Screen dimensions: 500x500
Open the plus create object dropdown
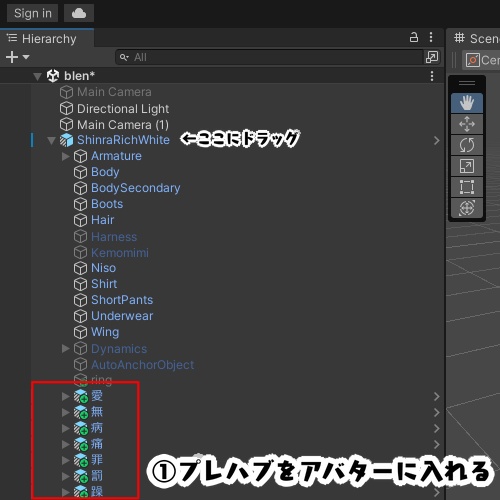point(18,57)
